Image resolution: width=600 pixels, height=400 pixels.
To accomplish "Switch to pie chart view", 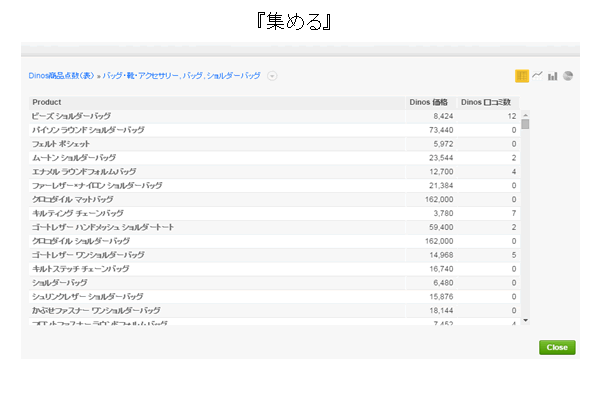I will pyautogui.click(x=567, y=75).
